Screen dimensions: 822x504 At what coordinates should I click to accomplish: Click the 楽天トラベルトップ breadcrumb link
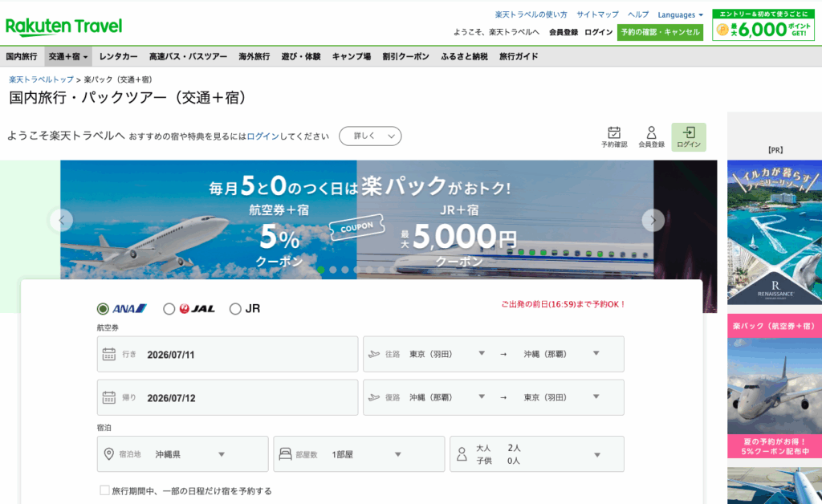pos(42,79)
